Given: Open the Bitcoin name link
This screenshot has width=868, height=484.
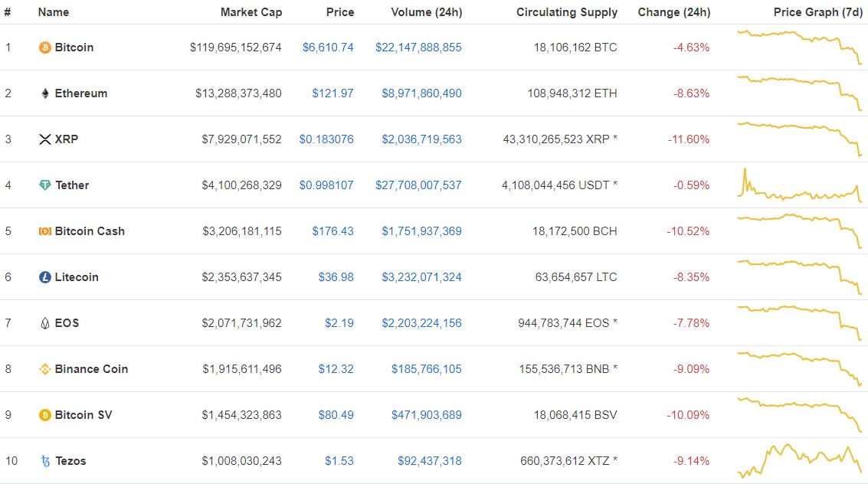Looking at the screenshot, I should tap(74, 47).
